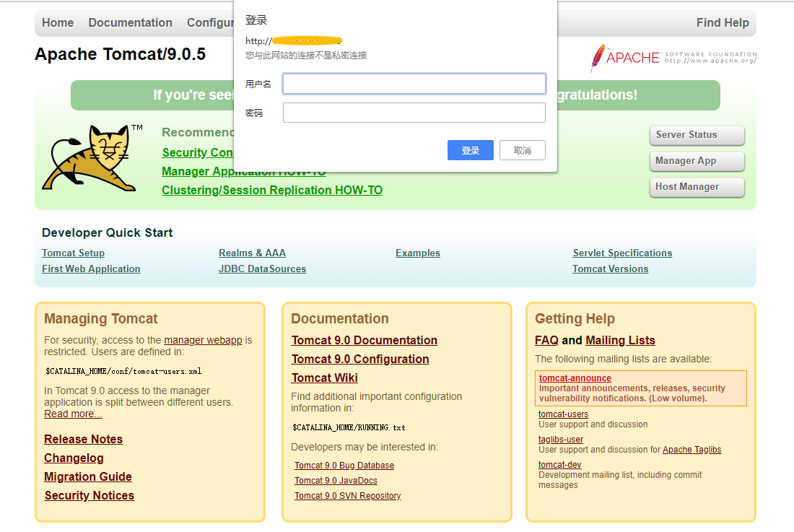View the Changelog link
Image resolution: width=794 pixels, height=532 pixels.
(74, 458)
